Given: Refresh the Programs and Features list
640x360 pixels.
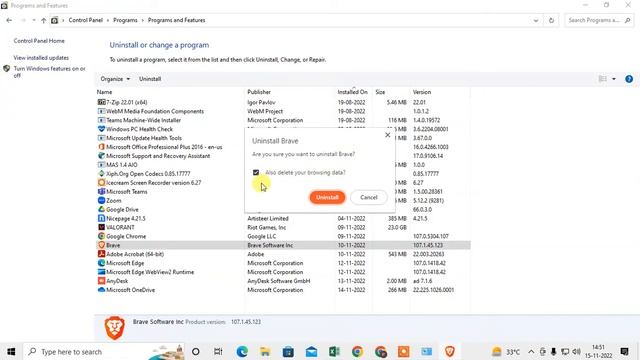Looking at the screenshot, I should point(551,20).
